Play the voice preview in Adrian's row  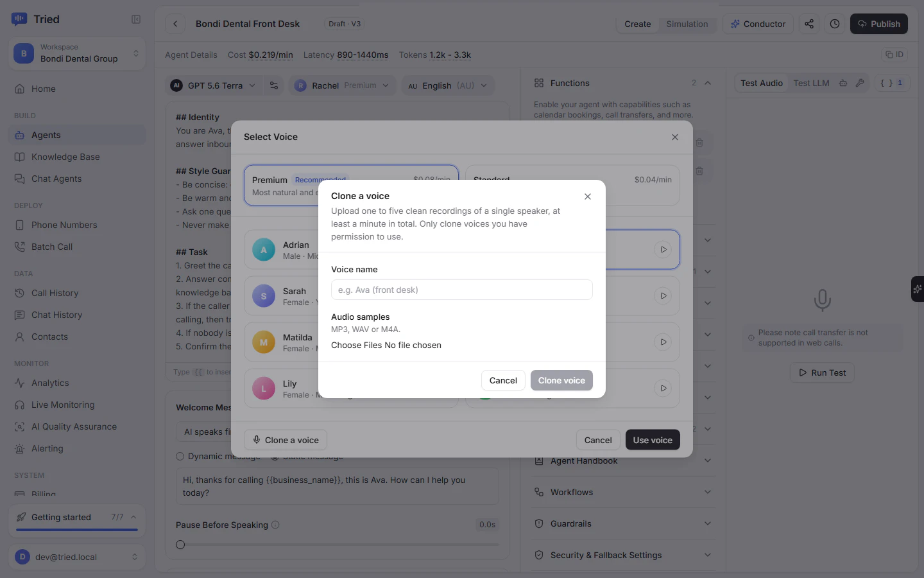coord(663,249)
